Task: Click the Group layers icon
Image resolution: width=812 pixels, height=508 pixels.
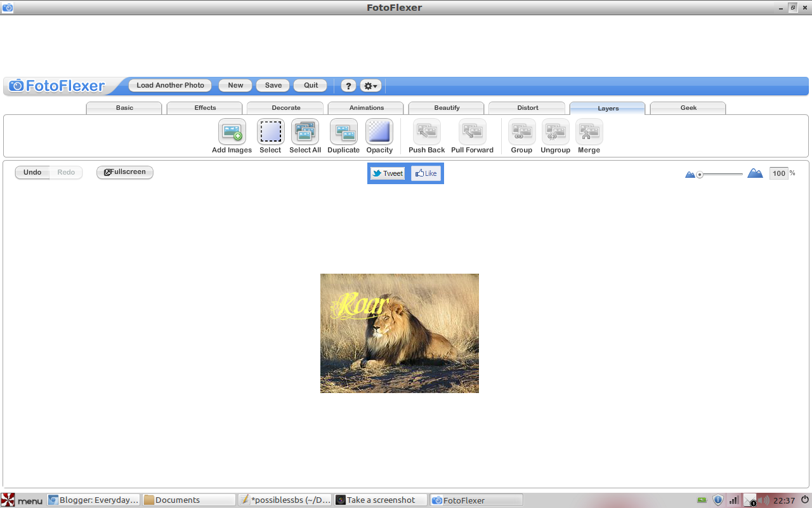Action: 522,131
